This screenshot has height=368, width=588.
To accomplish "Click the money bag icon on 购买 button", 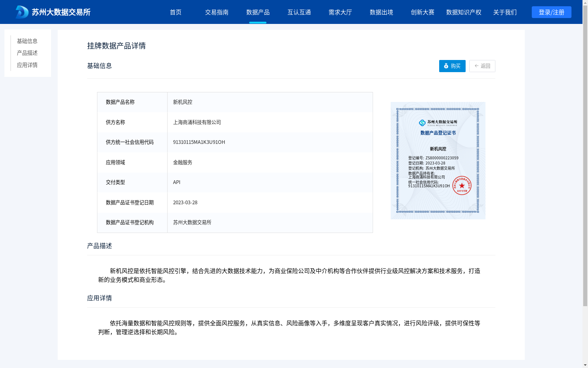I will (x=446, y=66).
